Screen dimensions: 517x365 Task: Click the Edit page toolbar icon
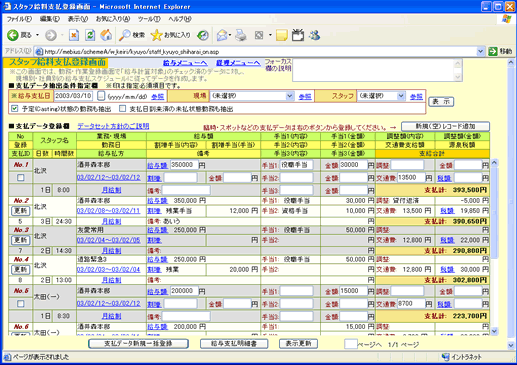[259, 35]
